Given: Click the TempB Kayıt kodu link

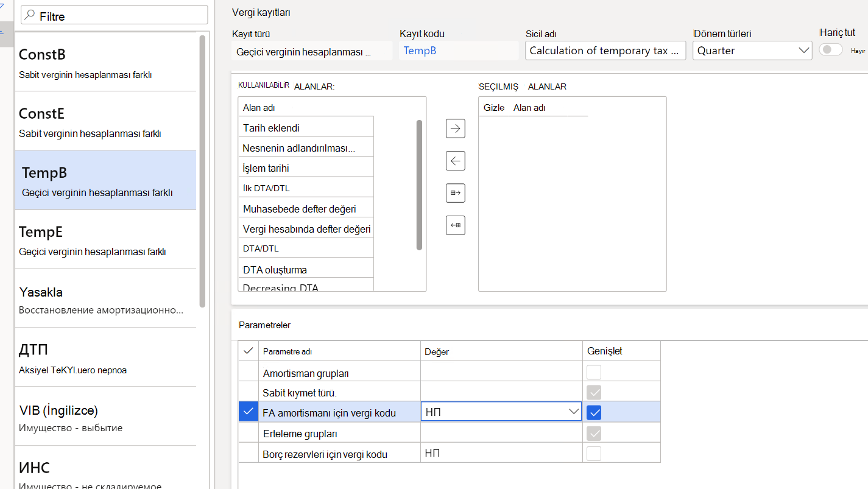Looking at the screenshot, I should (420, 51).
